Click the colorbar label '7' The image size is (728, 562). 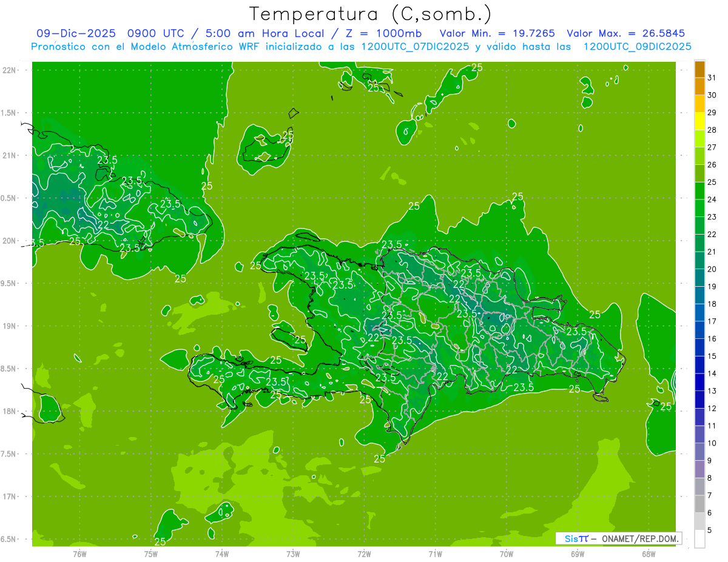pyautogui.click(x=710, y=495)
